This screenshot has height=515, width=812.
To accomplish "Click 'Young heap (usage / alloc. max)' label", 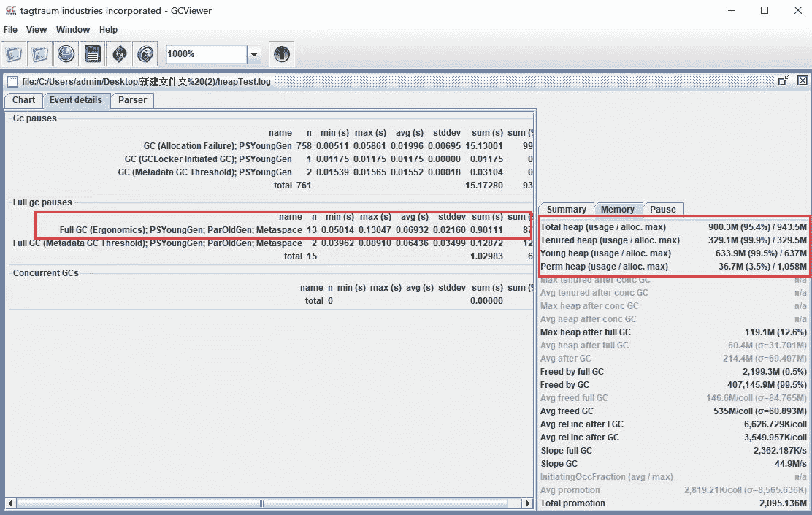I will pyautogui.click(x=605, y=253).
